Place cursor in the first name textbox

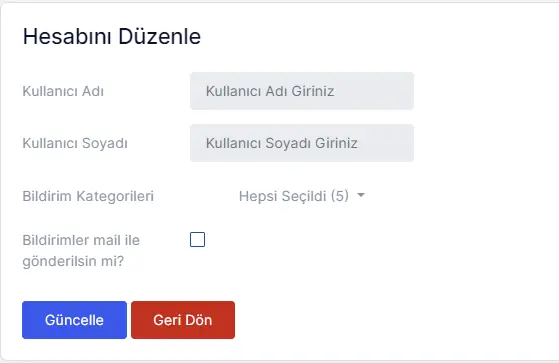[302, 91]
